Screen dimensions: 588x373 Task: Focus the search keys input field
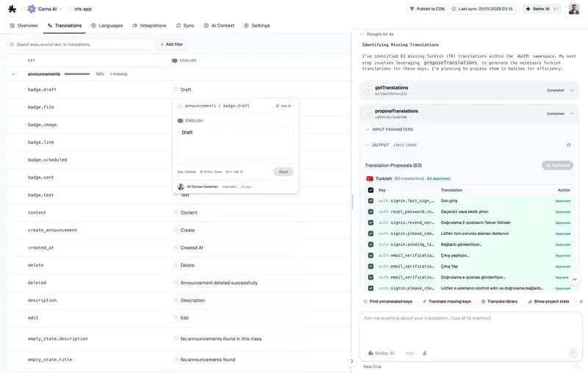(81, 45)
